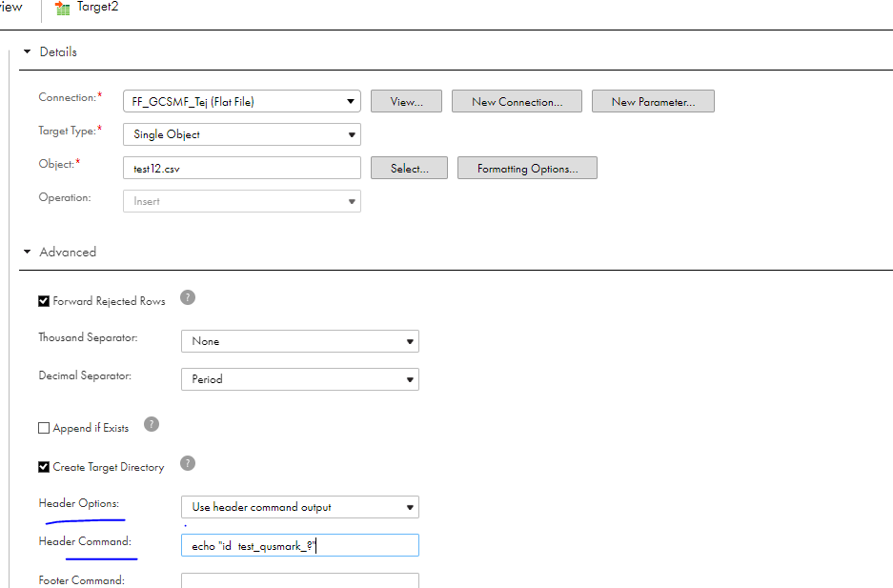Open Header Options dropdown
The height and width of the screenshot is (588, 893).
300,507
